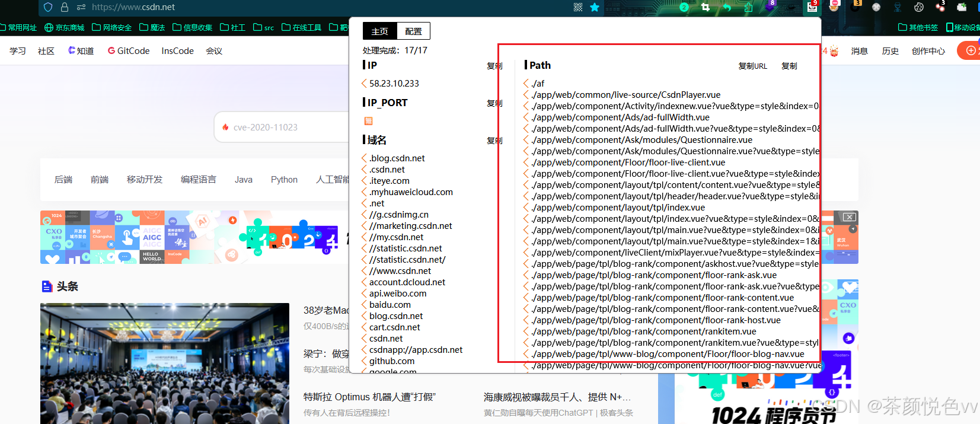Viewport: 980px width, 424px height.
Task: Open the blue spy-figure extension icon
Action: 898,7
